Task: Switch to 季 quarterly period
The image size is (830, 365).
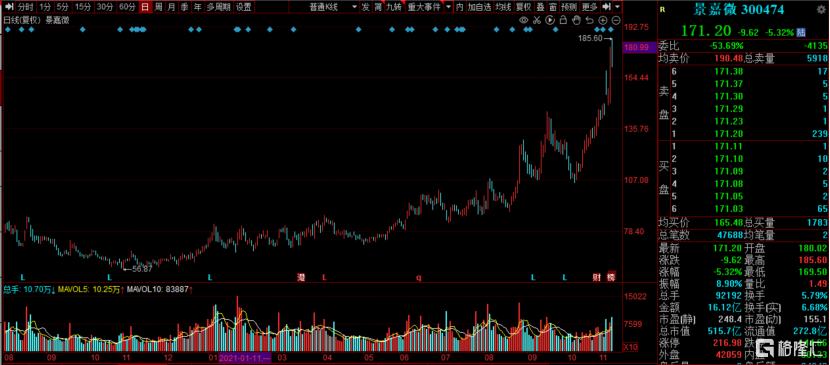Action: (x=184, y=7)
